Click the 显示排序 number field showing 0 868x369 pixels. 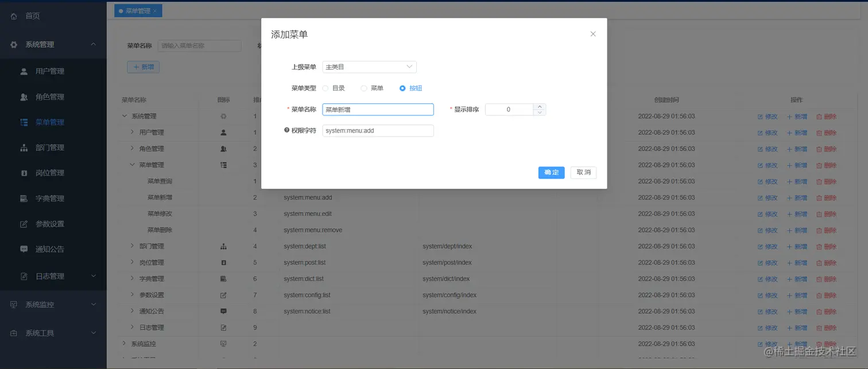click(x=509, y=110)
